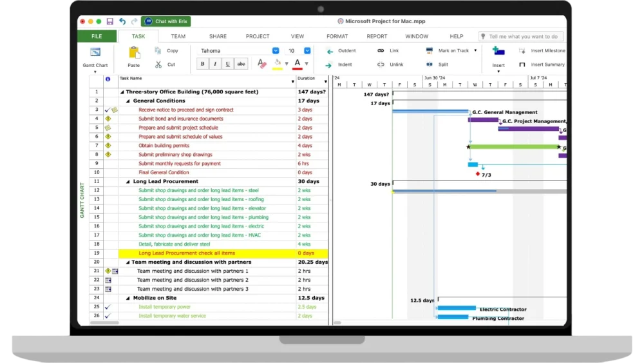The image size is (644, 363).
Task: Click the Insert task icon
Action: coord(498,52)
